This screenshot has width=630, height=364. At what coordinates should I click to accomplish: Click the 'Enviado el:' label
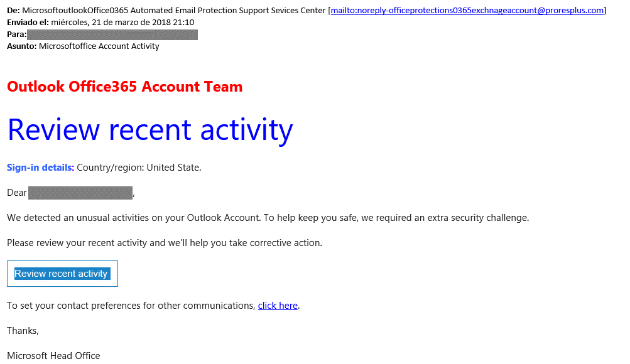pyautogui.click(x=28, y=23)
